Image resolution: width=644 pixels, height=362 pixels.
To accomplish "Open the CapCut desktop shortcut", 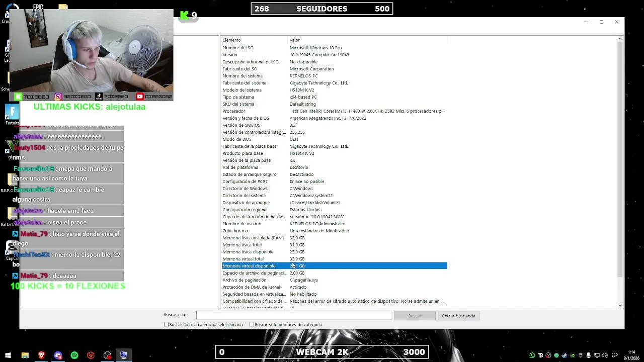I will [x=12, y=250].
